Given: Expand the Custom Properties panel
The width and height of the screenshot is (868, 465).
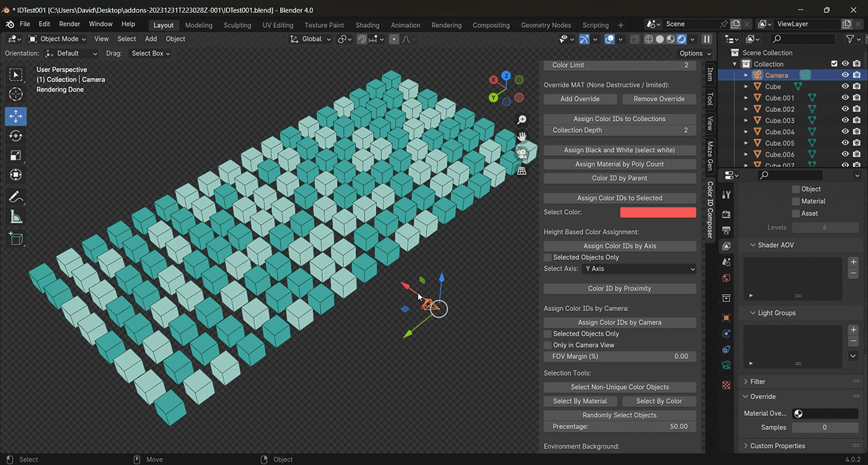Looking at the screenshot, I should 777,446.
